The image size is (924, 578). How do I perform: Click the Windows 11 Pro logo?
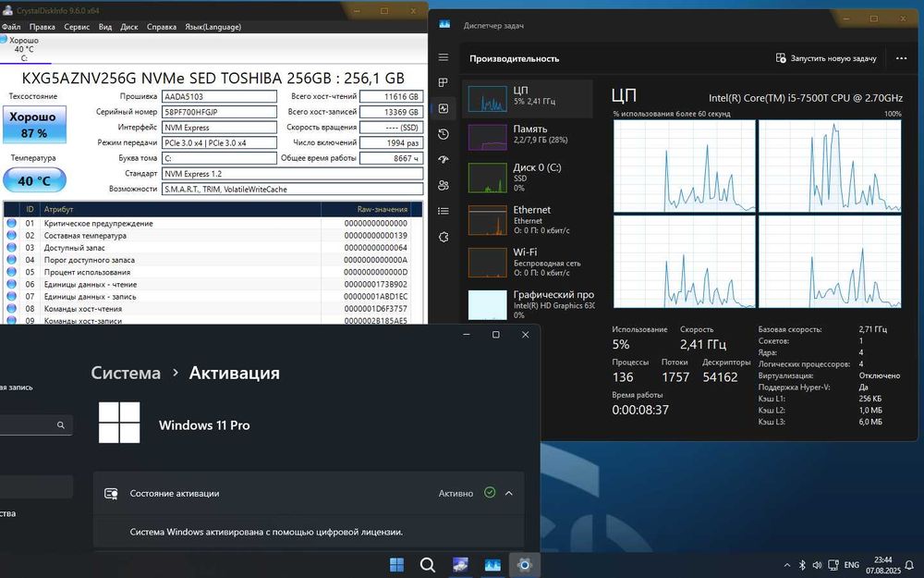119,423
